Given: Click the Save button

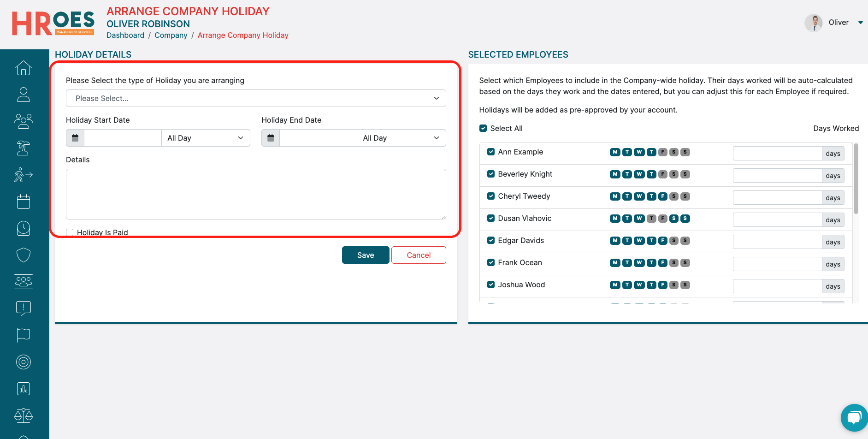Looking at the screenshot, I should point(366,255).
